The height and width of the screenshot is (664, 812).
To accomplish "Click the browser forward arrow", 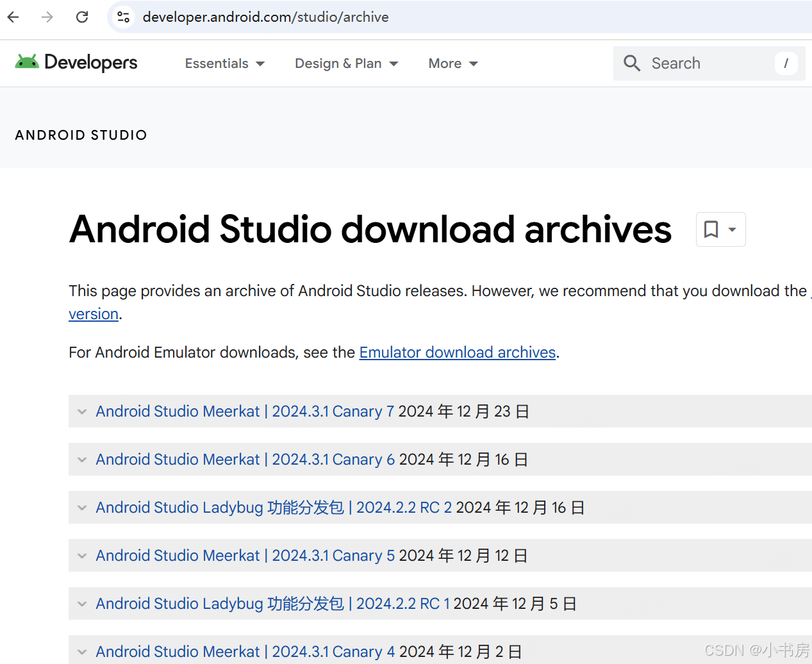I will (x=47, y=17).
